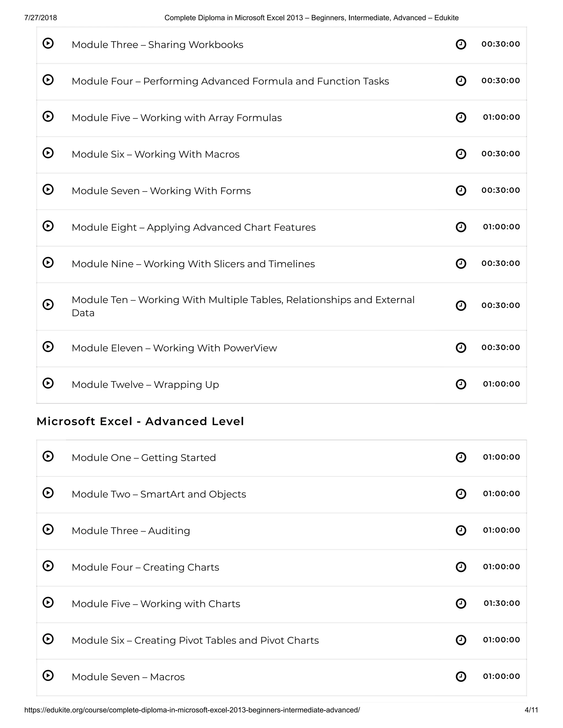Open Module Four Creating Charts lesson
Viewport: 563px width, 728px height.
click(x=145, y=567)
